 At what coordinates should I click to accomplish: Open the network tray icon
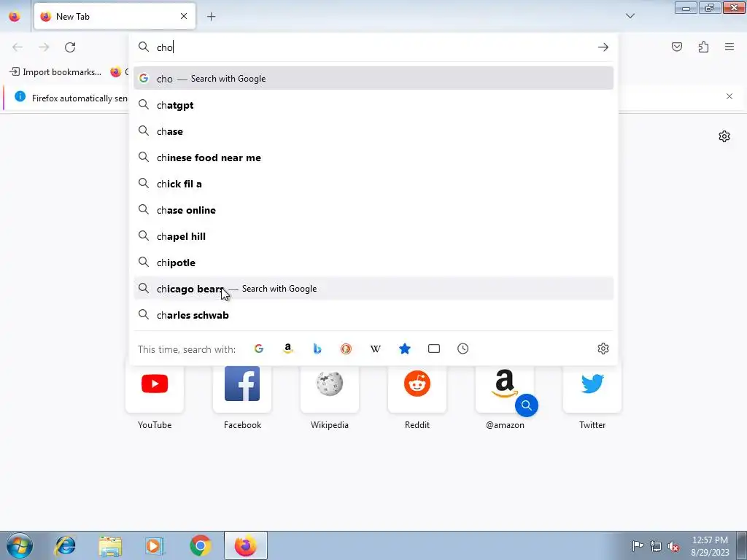tap(656, 546)
